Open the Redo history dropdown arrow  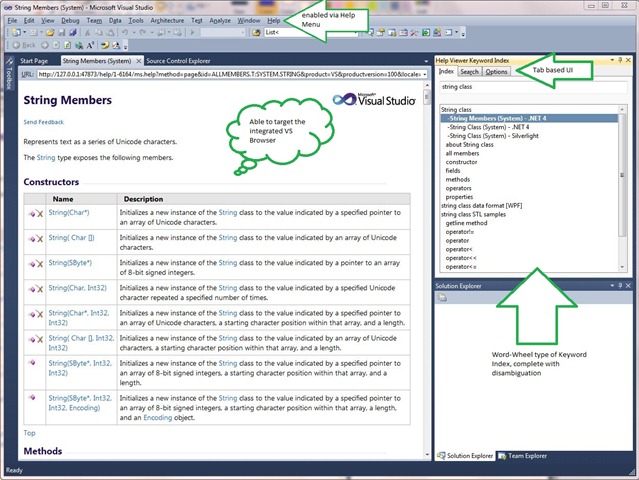point(152,32)
